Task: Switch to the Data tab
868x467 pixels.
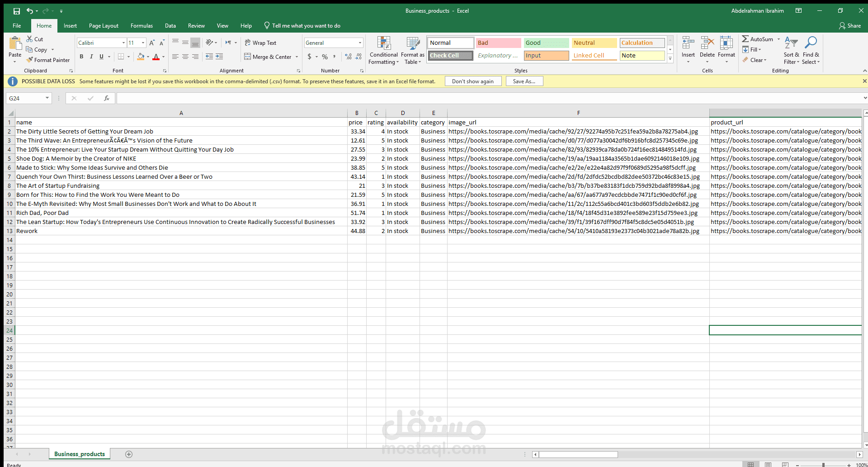Action: [x=170, y=25]
